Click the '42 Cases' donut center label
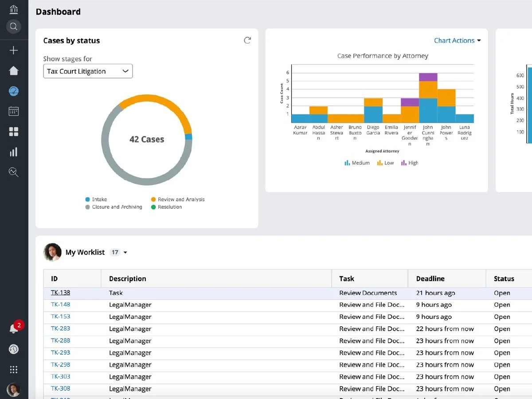The image size is (532, 399). [x=147, y=139]
